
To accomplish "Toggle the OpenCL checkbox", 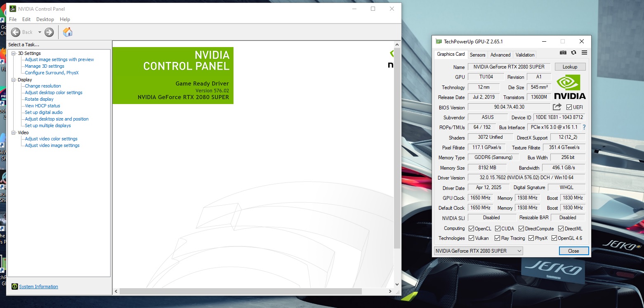I will coord(471,228).
